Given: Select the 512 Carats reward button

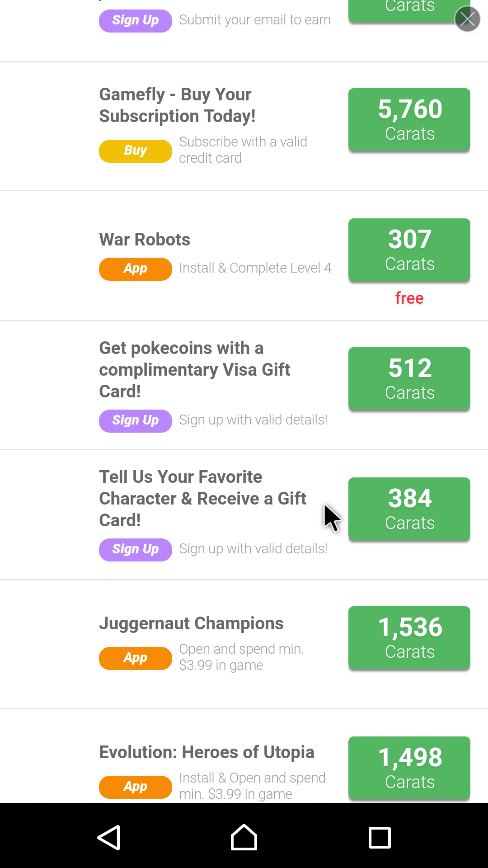Looking at the screenshot, I should click(409, 378).
